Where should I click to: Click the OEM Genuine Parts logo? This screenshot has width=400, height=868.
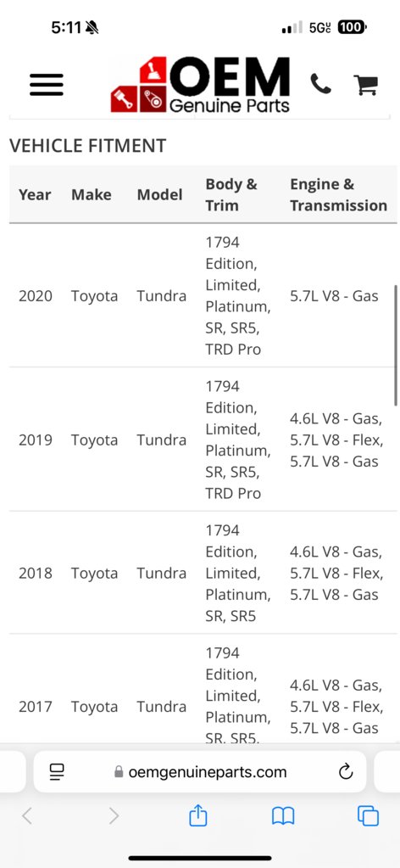click(200, 85)
